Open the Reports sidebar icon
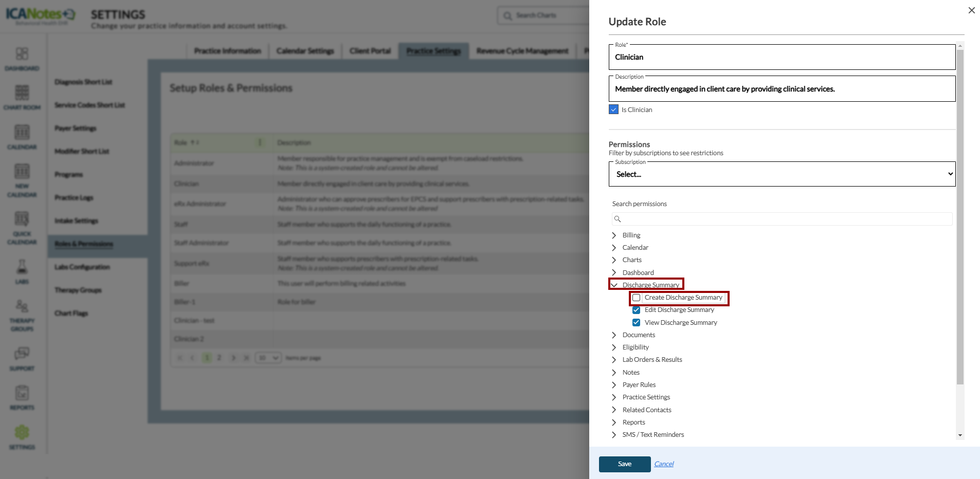 (x=22, y=394)
